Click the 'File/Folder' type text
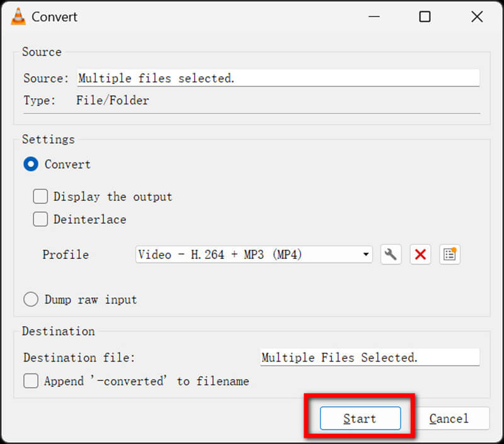 click(113, 100)
